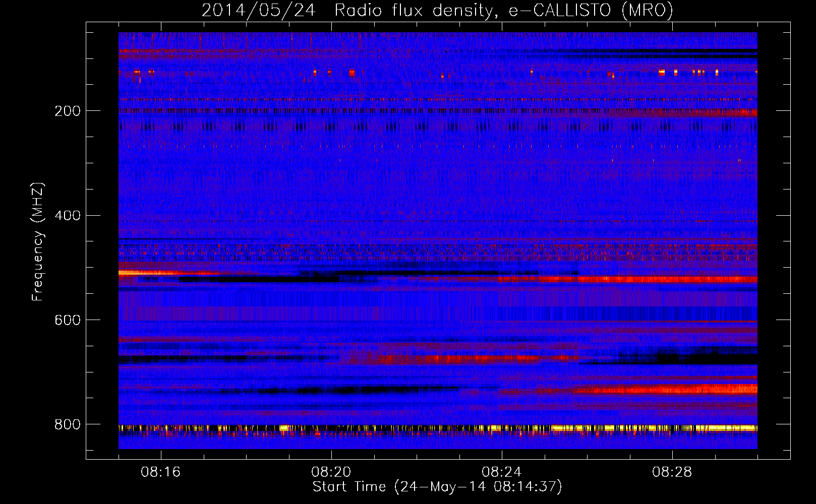Screen dimensions: 816x504
Task: Click the '08:16' time tick label
Action: click(160, 472)
